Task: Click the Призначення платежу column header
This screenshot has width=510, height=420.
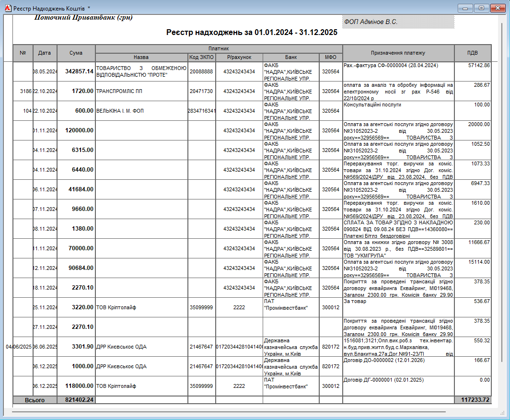Action: point(398,53)
